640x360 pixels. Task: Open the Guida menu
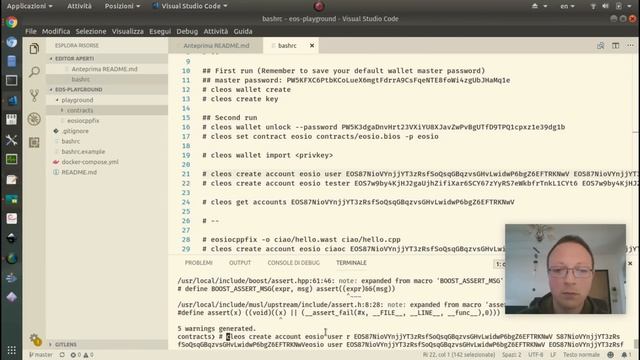[x=243, y=31]
